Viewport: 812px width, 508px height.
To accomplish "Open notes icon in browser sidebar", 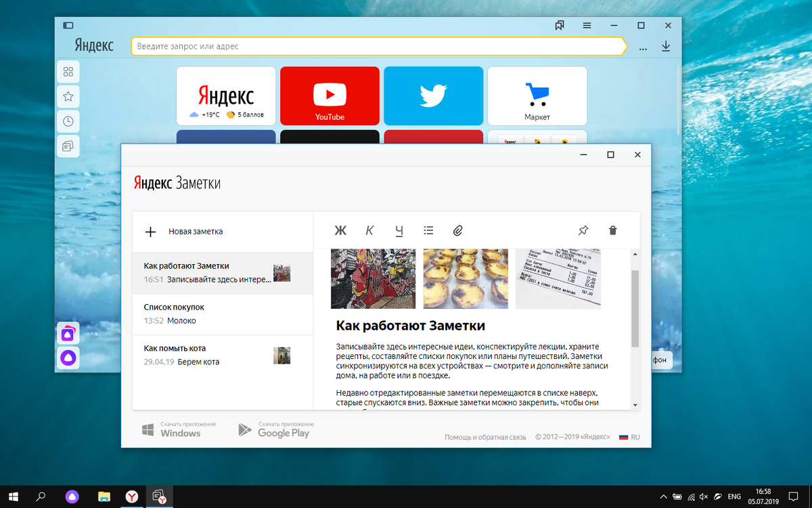I will 68,146.
